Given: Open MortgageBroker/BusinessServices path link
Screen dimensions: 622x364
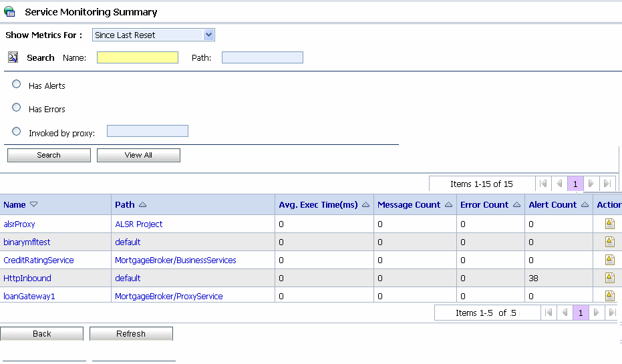Looking at the screenshot, I should click(x=175, y=260).
